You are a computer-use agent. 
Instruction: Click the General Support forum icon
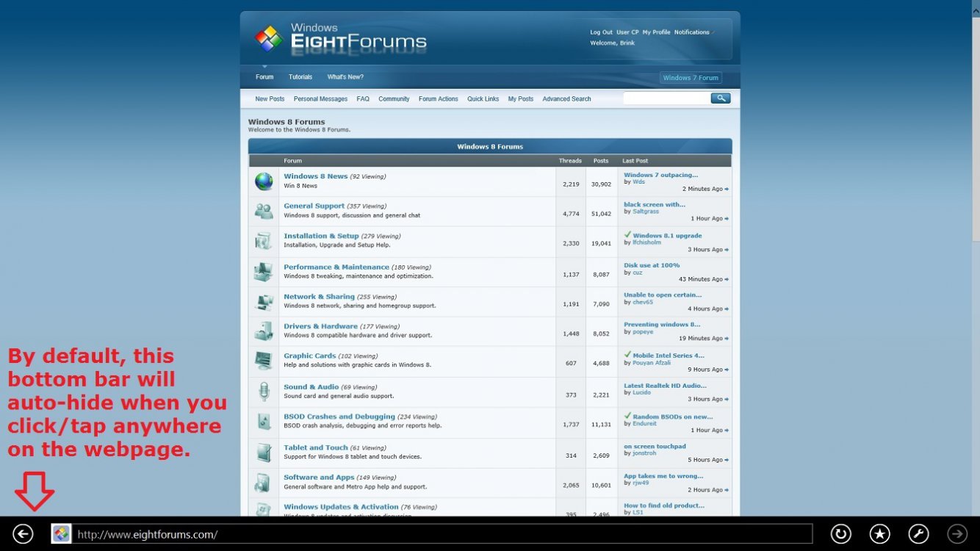coord(264,211)
